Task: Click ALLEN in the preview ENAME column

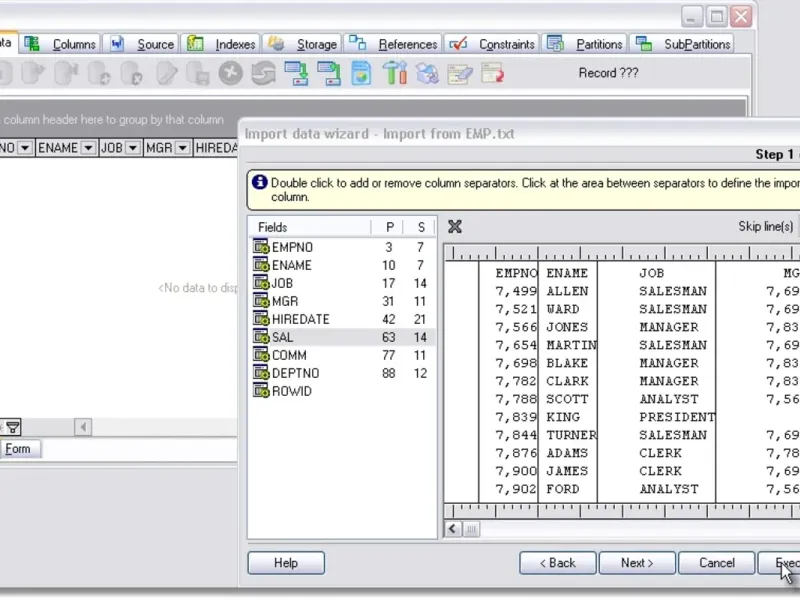Action: tap(567, 291)
